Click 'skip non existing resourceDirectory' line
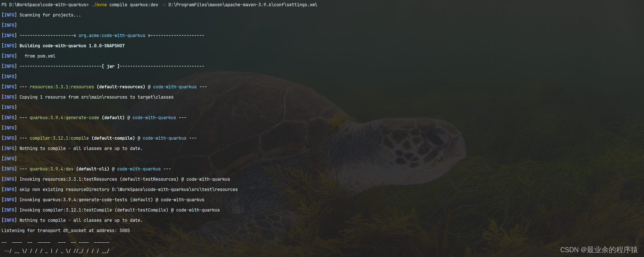 pos(120,190)
